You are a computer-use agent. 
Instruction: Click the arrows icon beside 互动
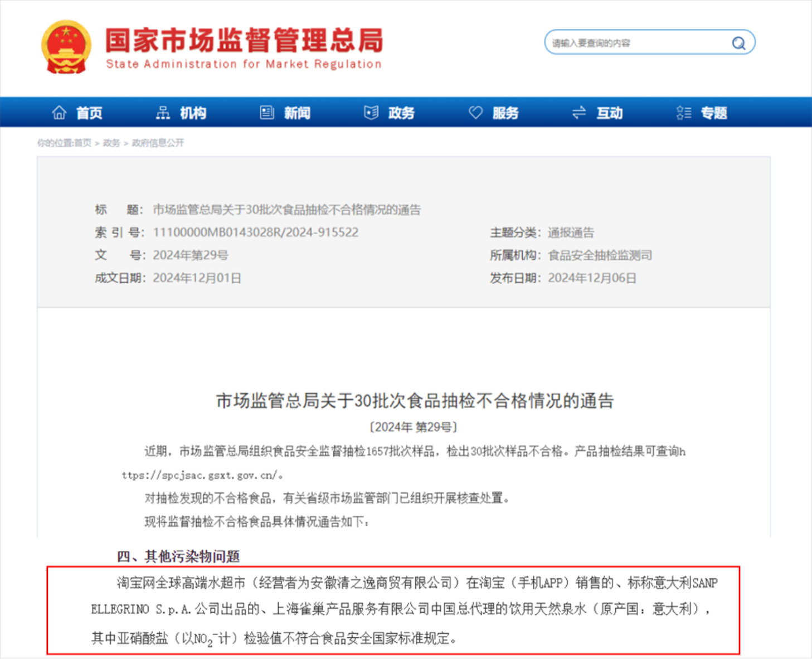point(579,113)
